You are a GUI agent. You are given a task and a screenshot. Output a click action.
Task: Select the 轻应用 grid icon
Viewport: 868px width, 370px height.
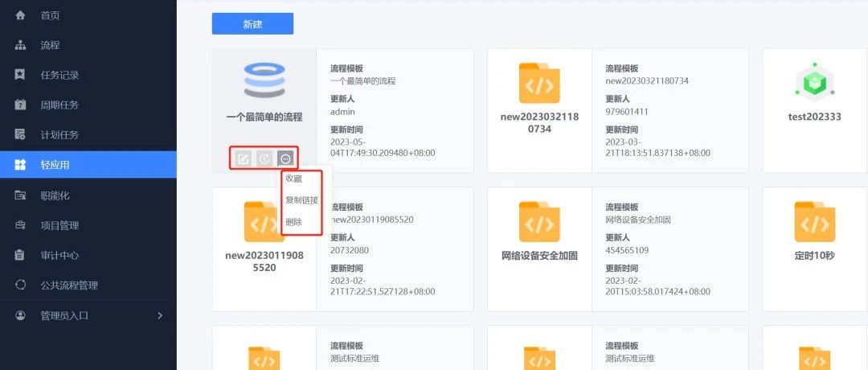click(x=20, y=165)
